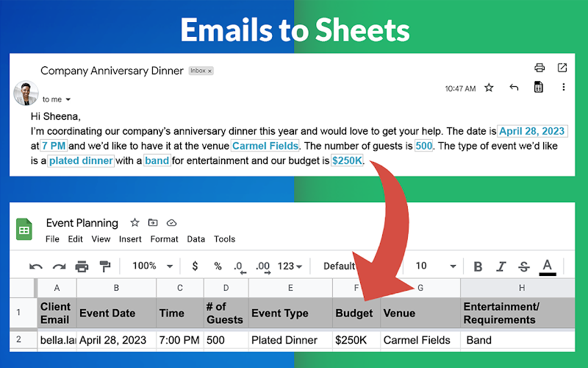Click the 'Venue' header cell
This screenshot has width=588, height=368.
420,313
